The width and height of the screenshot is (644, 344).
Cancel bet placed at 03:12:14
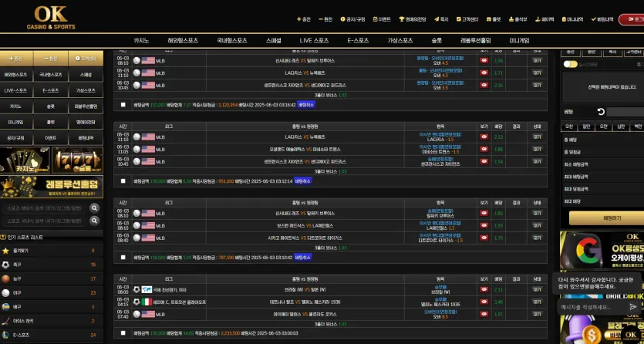click(x=302, y=181)
